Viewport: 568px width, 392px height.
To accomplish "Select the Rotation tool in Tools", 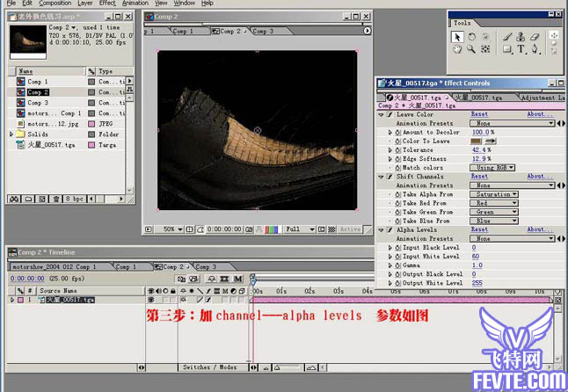I will (471, 37).
